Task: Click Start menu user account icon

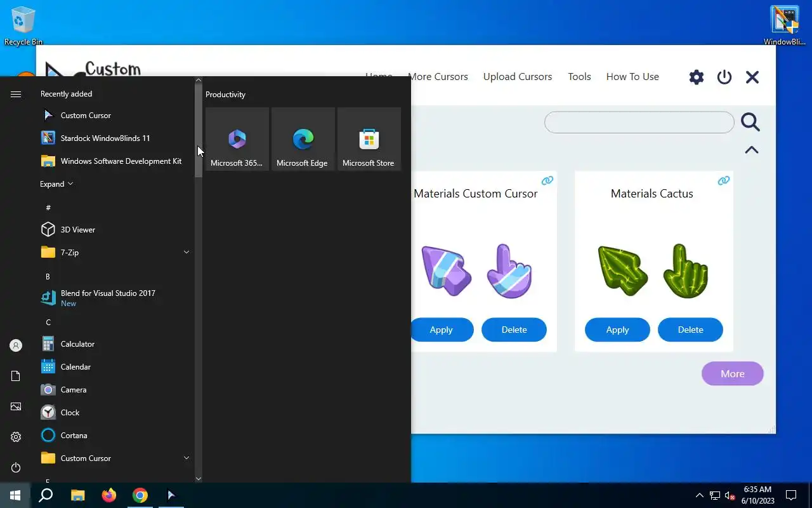Action: pyautogui.click(x=16, y=345)
